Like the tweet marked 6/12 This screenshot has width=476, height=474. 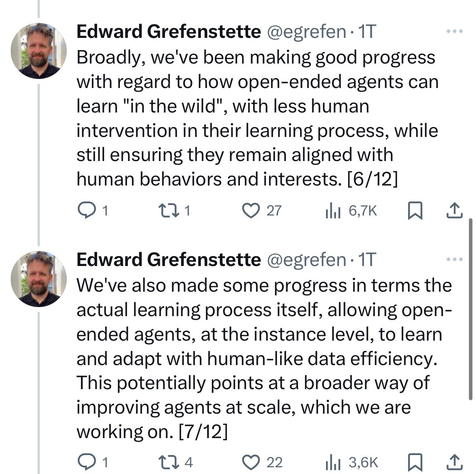coord(249,211)
